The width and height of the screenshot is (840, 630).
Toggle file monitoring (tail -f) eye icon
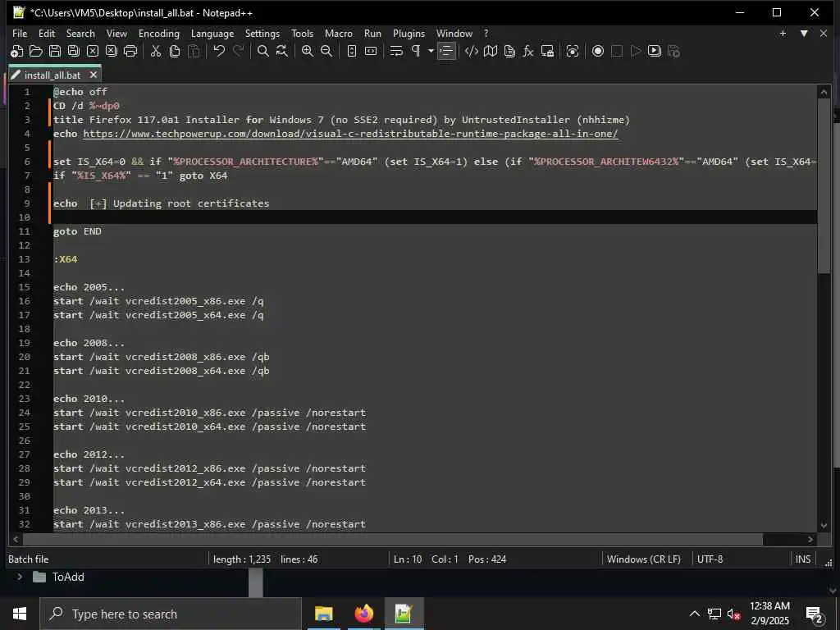(572, 51)
